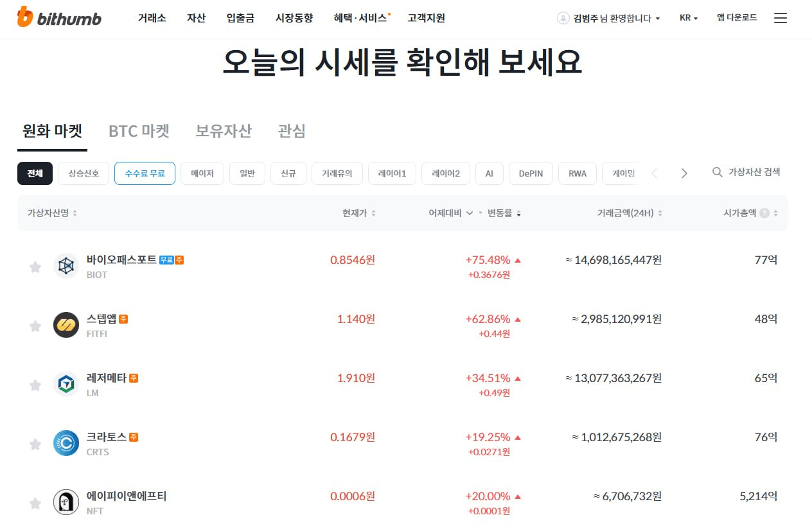Select the 전체 filter chip

coord(35,173)
